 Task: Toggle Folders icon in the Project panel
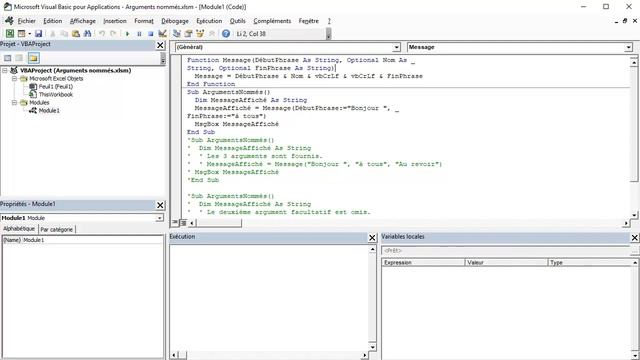coord(33,58)
